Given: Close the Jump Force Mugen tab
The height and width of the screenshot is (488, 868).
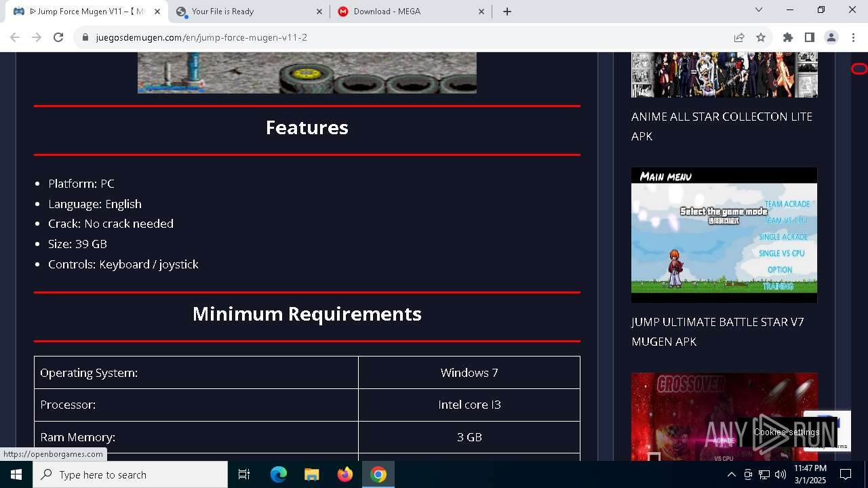Looking at the screenshot, I should click(157, 12).
